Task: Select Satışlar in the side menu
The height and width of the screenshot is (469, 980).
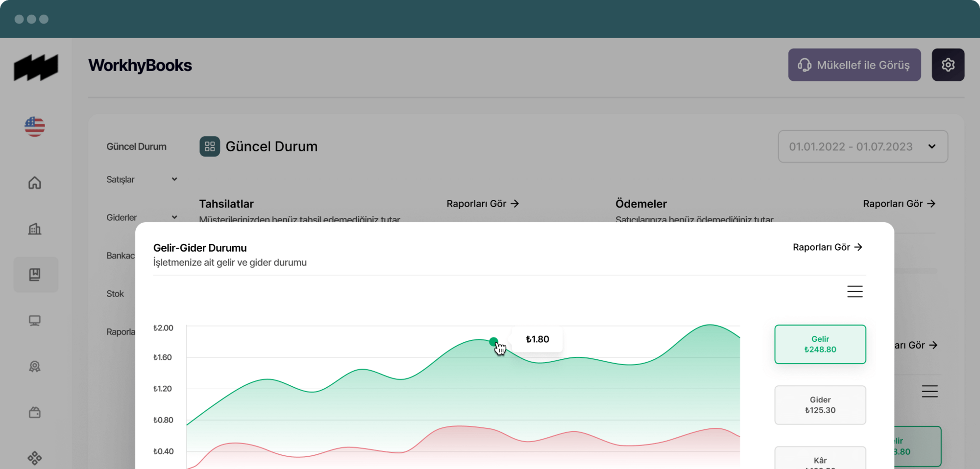Action: coord(120,179)
